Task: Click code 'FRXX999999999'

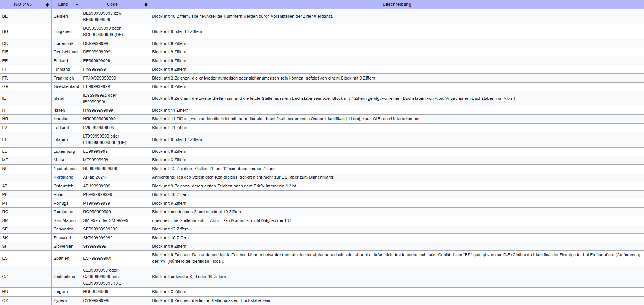Action: (x=99, y=78)
